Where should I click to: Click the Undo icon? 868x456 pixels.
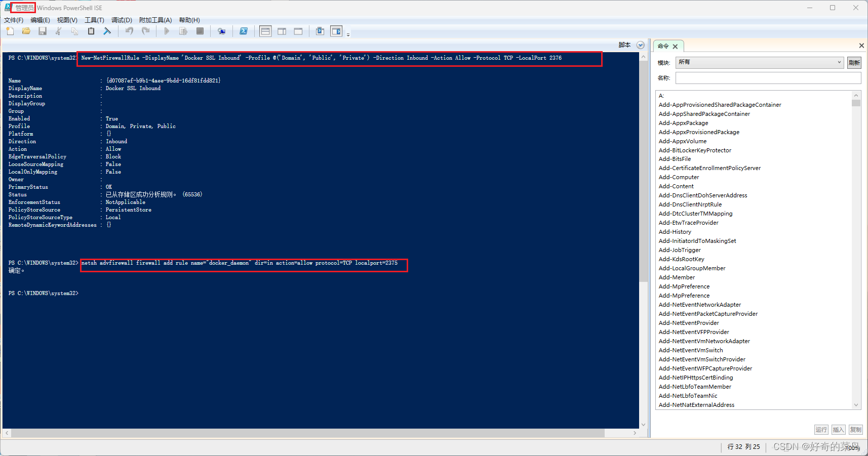click(x=129, y=31)
